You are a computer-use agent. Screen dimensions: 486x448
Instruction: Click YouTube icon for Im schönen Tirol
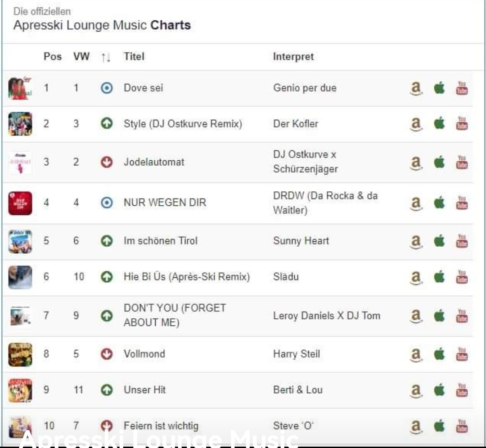point(462,241)
